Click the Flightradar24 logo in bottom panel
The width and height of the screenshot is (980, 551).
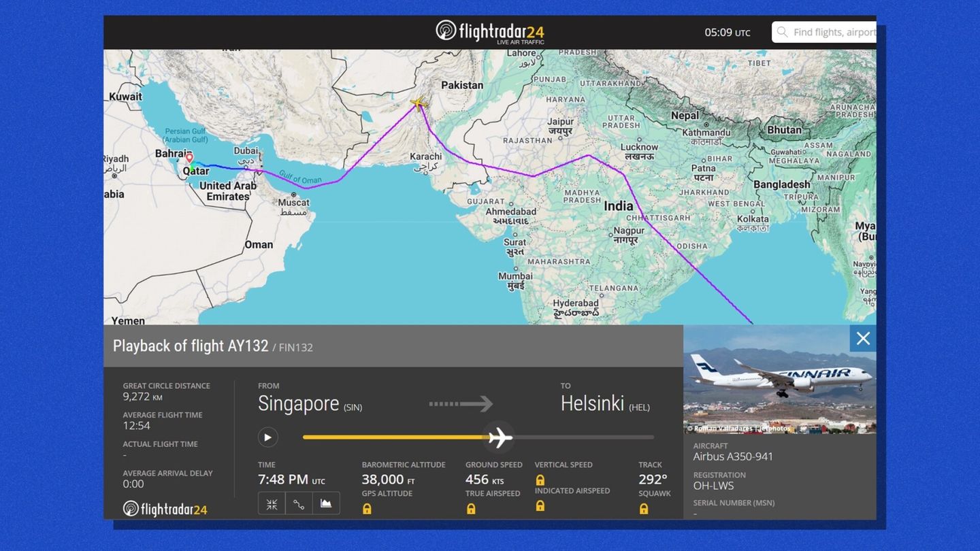pos(165,509)
